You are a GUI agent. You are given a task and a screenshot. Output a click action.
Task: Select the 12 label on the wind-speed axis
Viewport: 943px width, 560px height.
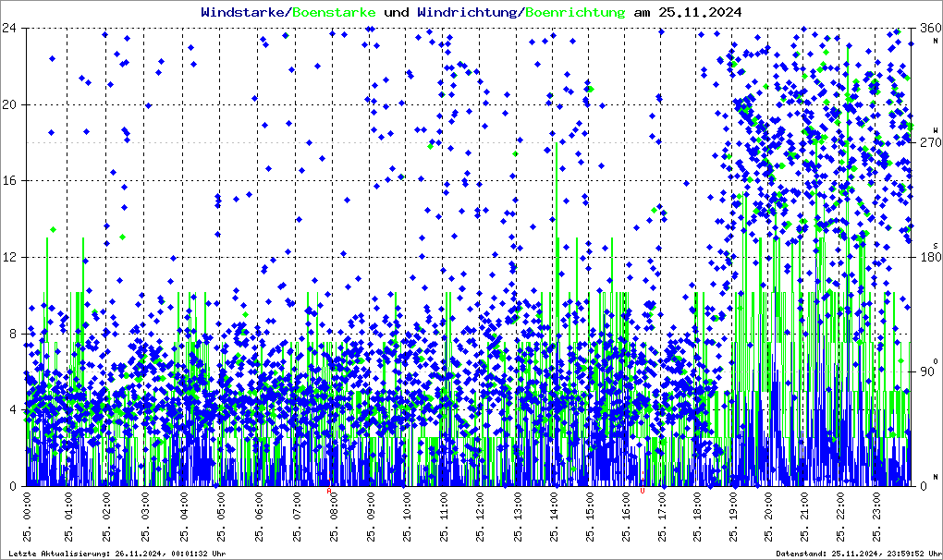coord(8,257)
